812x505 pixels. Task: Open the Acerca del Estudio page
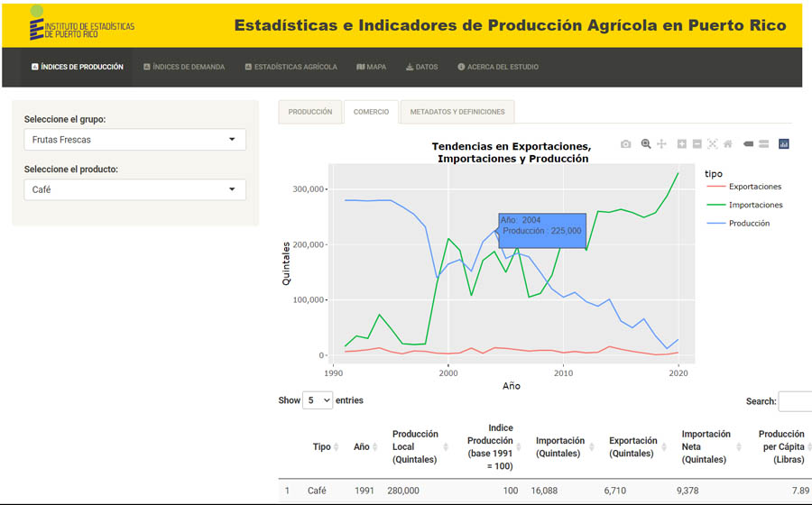pyautogui.click(x=498, y=67)
